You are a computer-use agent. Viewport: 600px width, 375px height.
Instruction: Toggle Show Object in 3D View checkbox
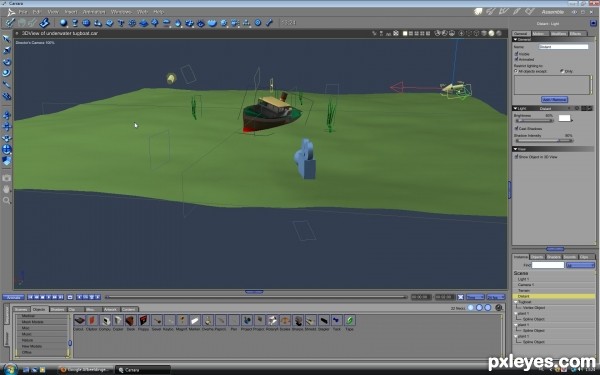click(517, 157)
